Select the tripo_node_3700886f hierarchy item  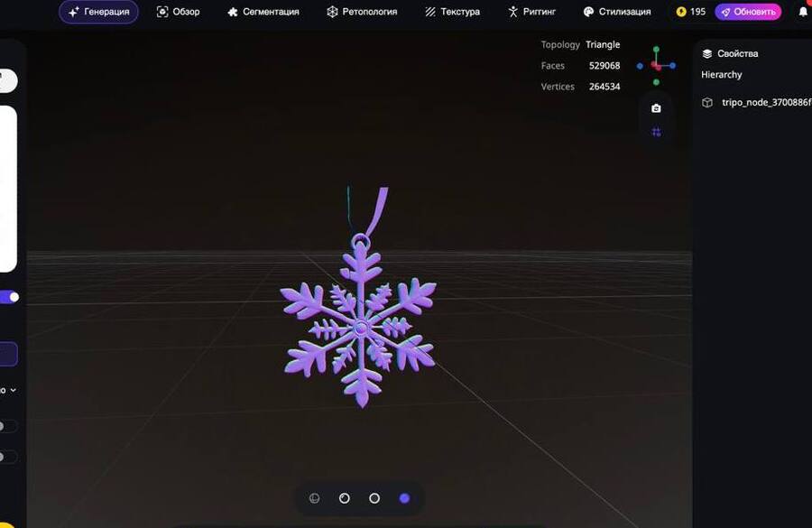point(757,103)
